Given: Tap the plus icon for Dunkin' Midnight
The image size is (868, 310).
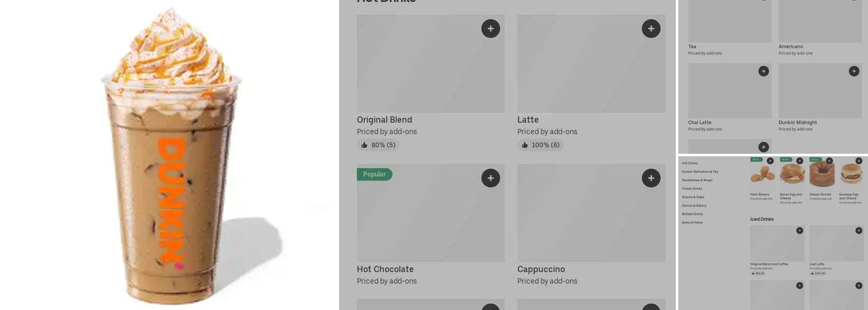Looking at the screenshot, I should 854,71.
